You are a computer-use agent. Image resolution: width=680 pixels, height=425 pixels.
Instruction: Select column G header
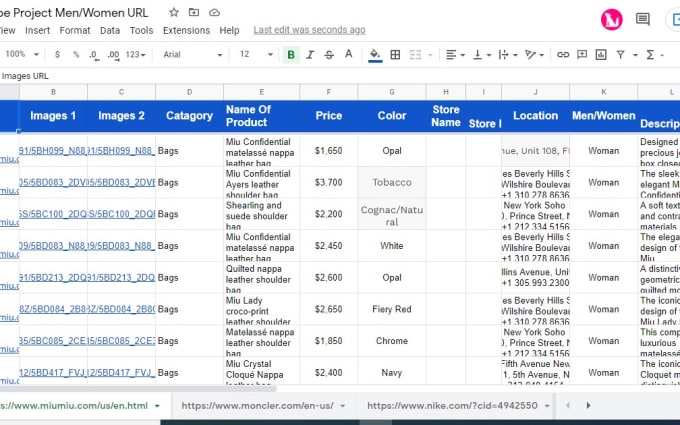click(x=392, y=92)
